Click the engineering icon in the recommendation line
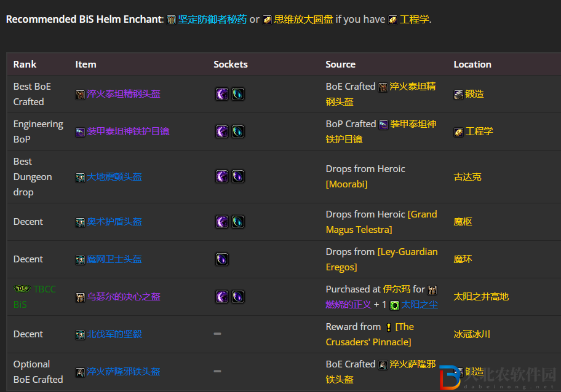Image resolution: width=561 pixels, height=392 pixels. pos(393,20)
